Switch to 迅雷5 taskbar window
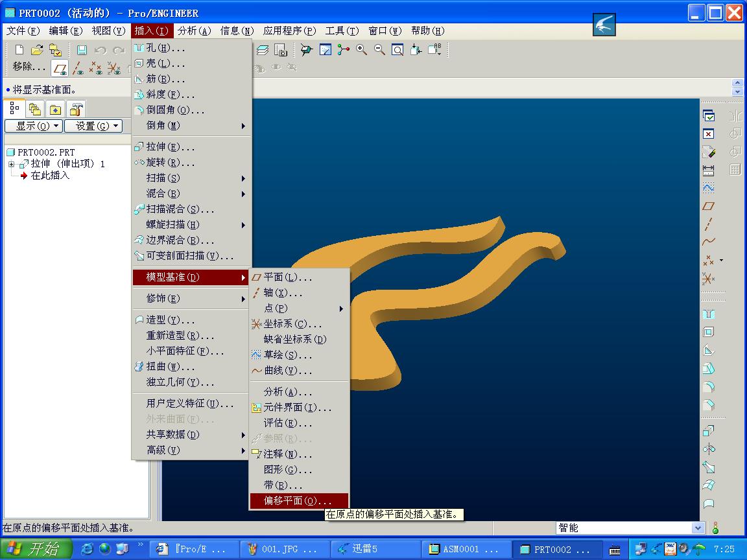 [375, 549]
